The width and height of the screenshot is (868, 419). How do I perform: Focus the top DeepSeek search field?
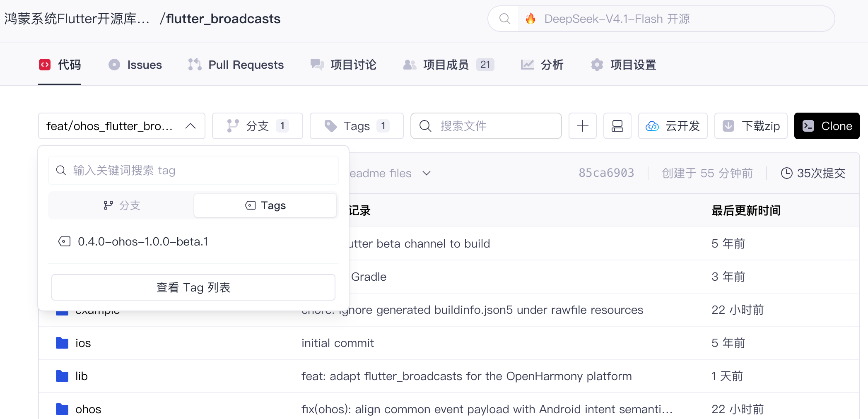(x=661, y=19)
